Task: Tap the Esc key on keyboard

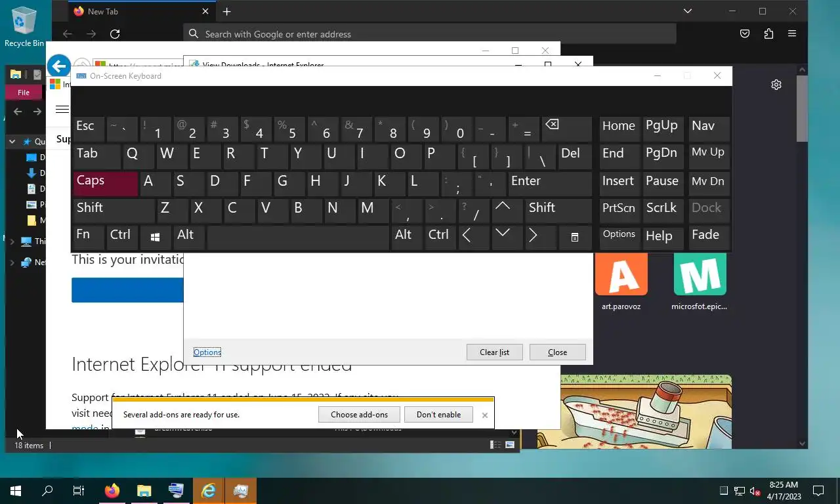Action: (x=89, y=129)
